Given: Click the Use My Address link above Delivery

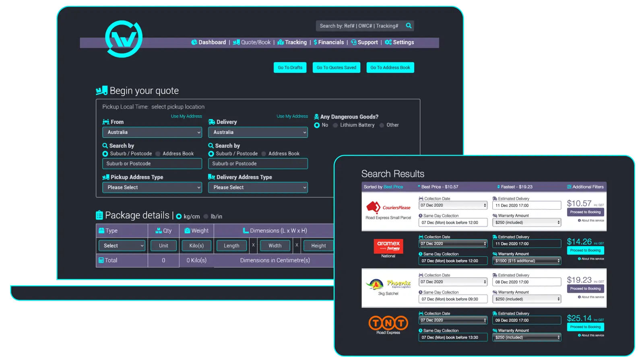Looking at the screenshot, I should pos(292,116).
